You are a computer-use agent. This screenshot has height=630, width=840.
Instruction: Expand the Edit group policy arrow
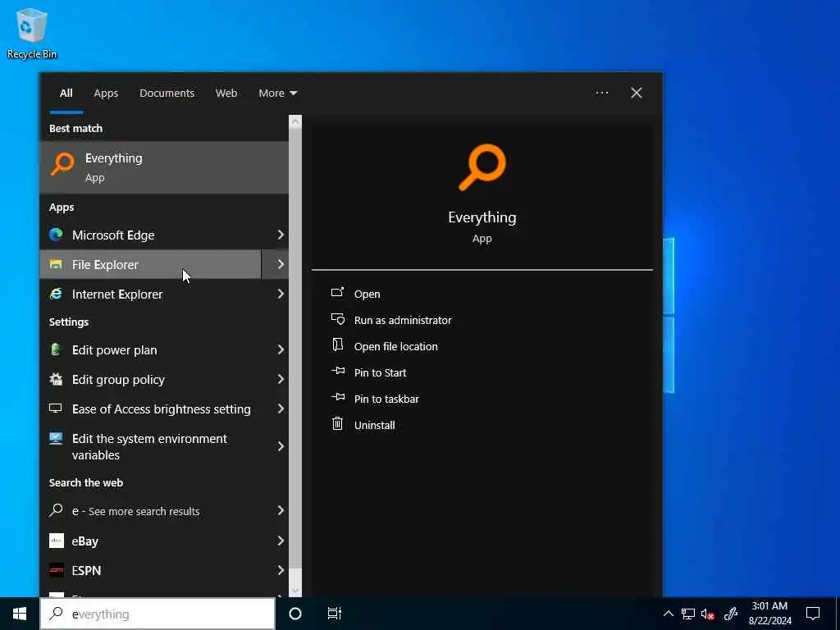(281, 379)
